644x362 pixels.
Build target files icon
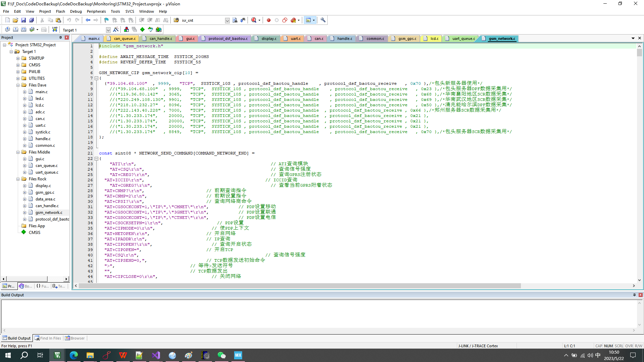pyautogui.click(x=15, y=29)
